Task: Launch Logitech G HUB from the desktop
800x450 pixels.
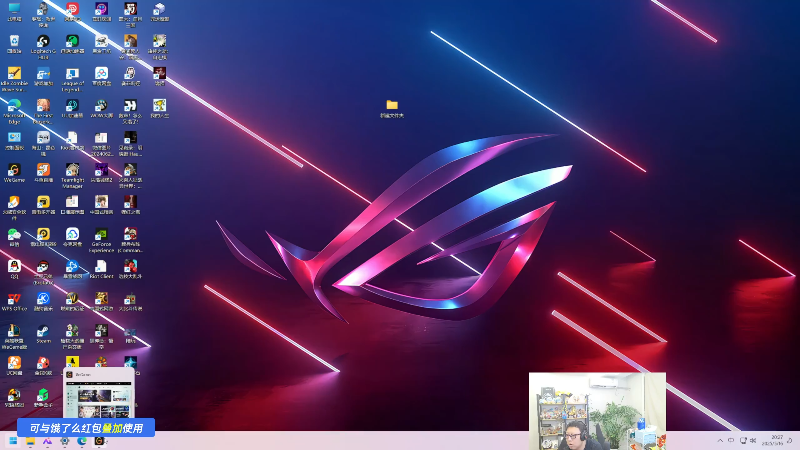Action: click(43, 47)
